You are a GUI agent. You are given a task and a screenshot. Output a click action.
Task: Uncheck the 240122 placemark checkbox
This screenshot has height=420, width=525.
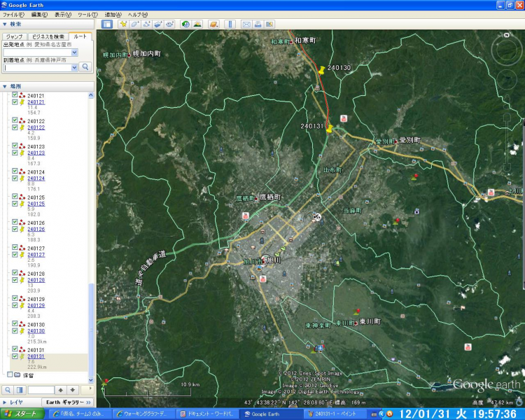pos(15,127)
